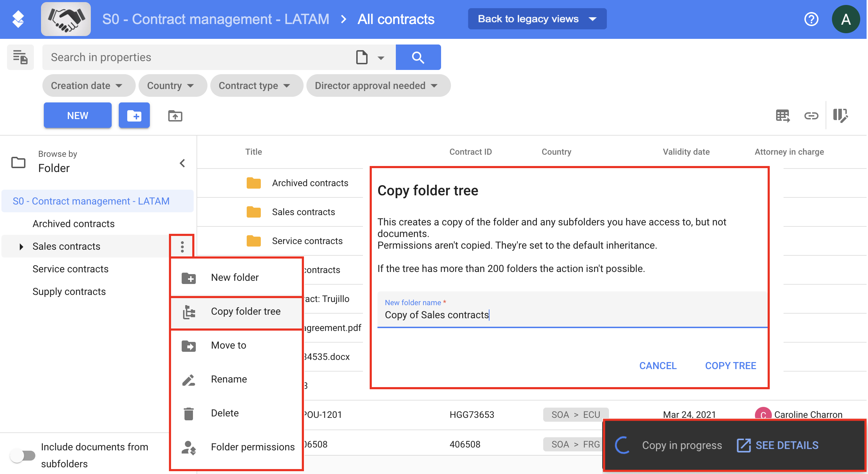The width and height of the screenshot is (868, 474).
Task: Click CANCEL in Copy folder tree dialog
Action: coord(658,366)
